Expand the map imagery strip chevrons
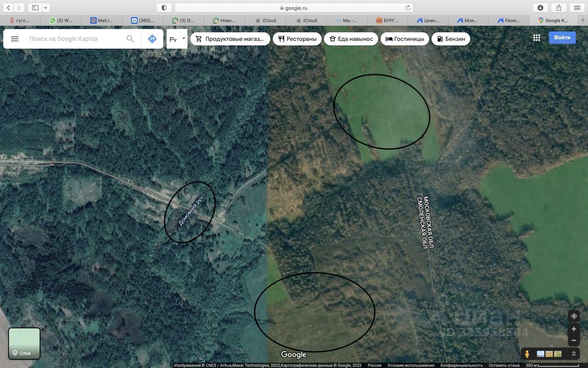 tap(574, 354)
